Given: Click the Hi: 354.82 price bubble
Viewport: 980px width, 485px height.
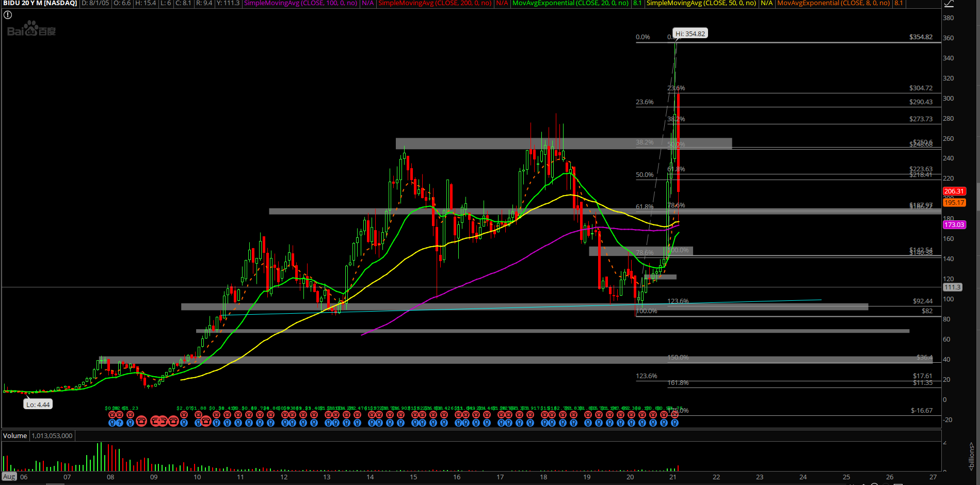Looking at the screenshot, I should click(690, 34).
